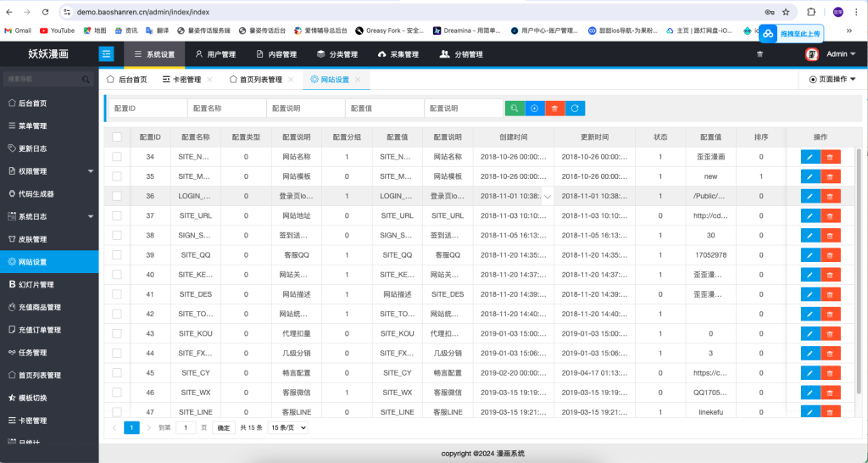Close the 首页列表管理 tab
This screenshot has width=868, height=463.
291,80
